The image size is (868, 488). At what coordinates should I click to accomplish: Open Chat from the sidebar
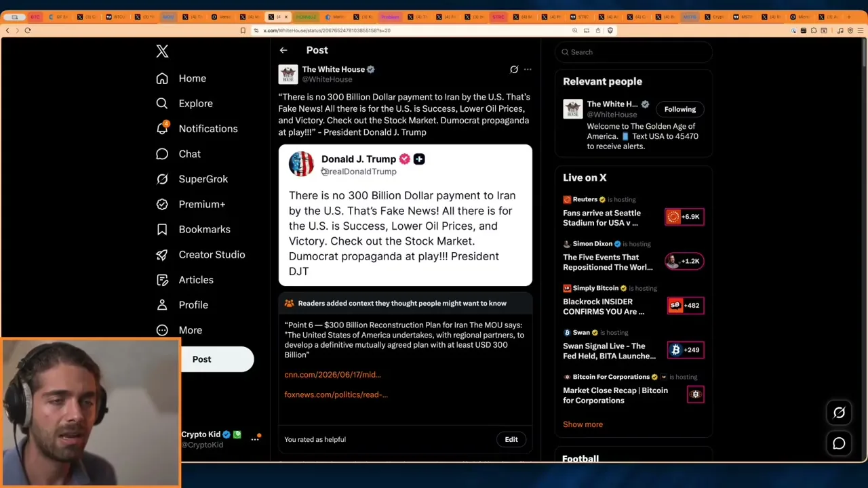[178, 154]
